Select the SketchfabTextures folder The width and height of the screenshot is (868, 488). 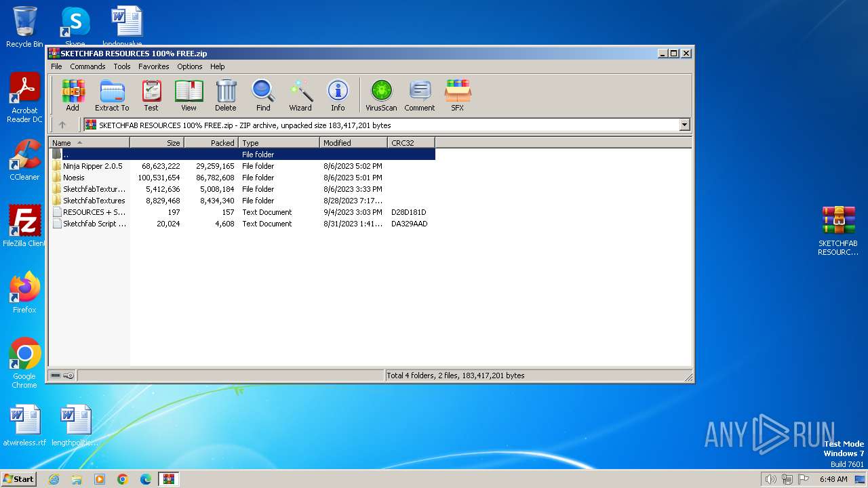[x=242, y=201]
